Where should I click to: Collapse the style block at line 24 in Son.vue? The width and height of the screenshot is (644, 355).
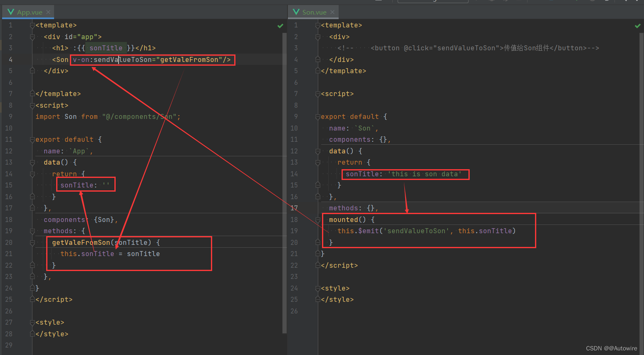click(x=318, y=288)
